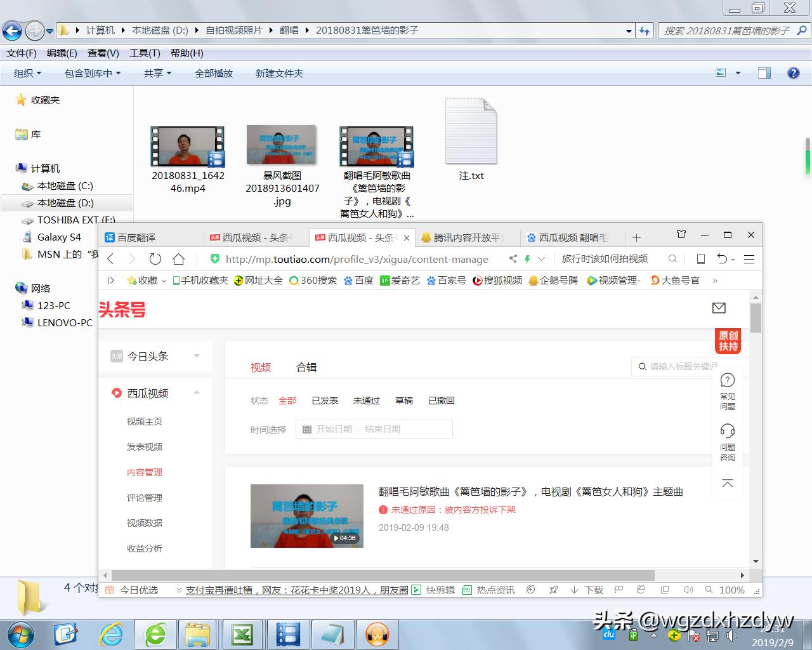Open the browser hamburger menu
Image resolution: width=812 pixels, height=650 pixels.
pos(749,259)
